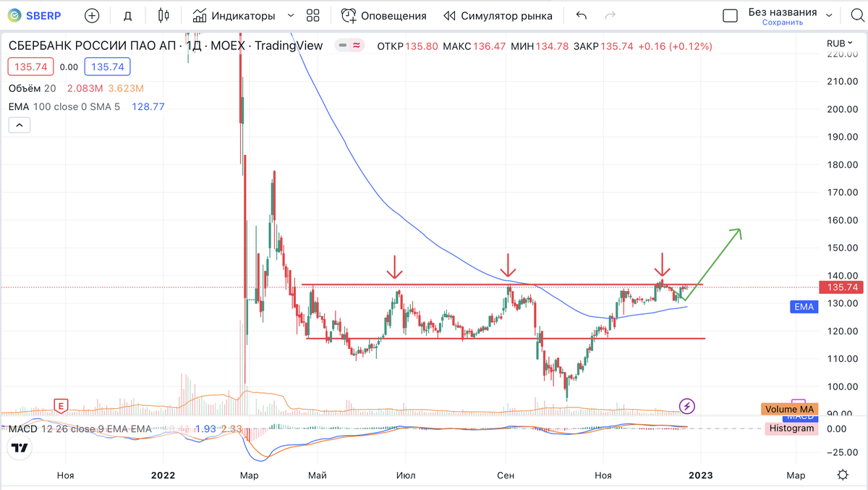Redo the chart action

pyautogui.click(x=610, y=15)
